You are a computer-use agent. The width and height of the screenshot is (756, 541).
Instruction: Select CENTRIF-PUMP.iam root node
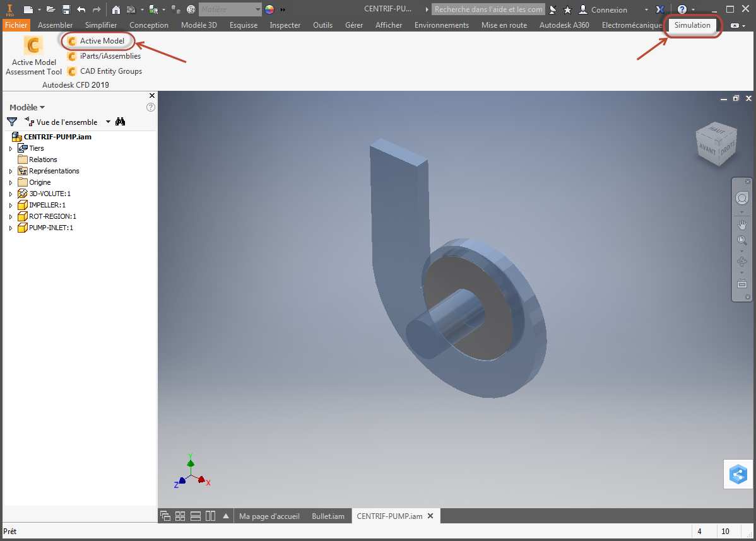52,137
